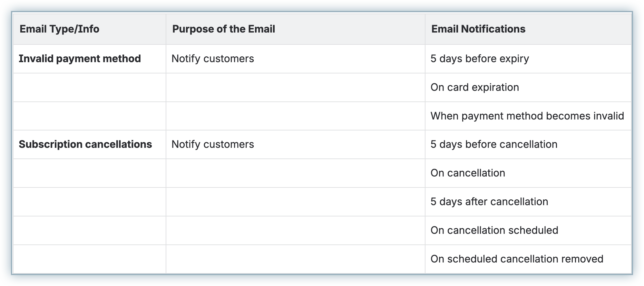Select "When payment method becomes invalid" cell
The height and width of the screenshot is (286, 644).
click(527, 116)
